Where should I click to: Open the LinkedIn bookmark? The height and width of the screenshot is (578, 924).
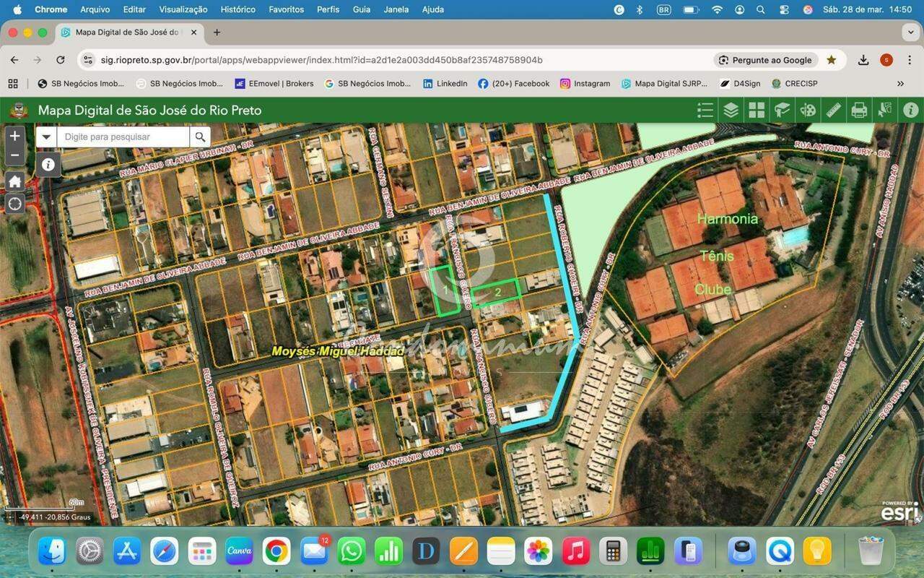(x=445, y=84)
